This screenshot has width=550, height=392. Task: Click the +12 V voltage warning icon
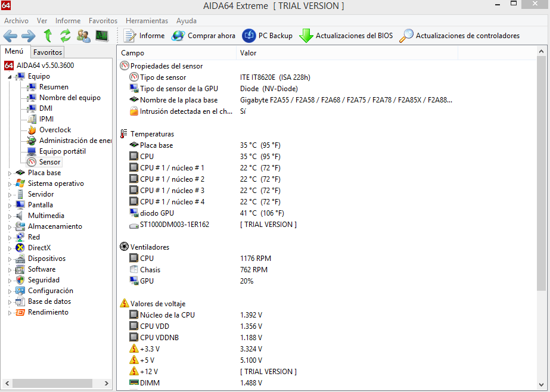pyautogui.click(x=133, y=371)
